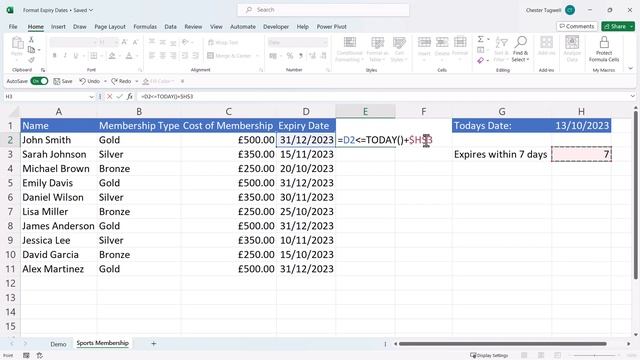Click the Find & Select magnifier icon
Screen dimensions: 640x360
520,42
